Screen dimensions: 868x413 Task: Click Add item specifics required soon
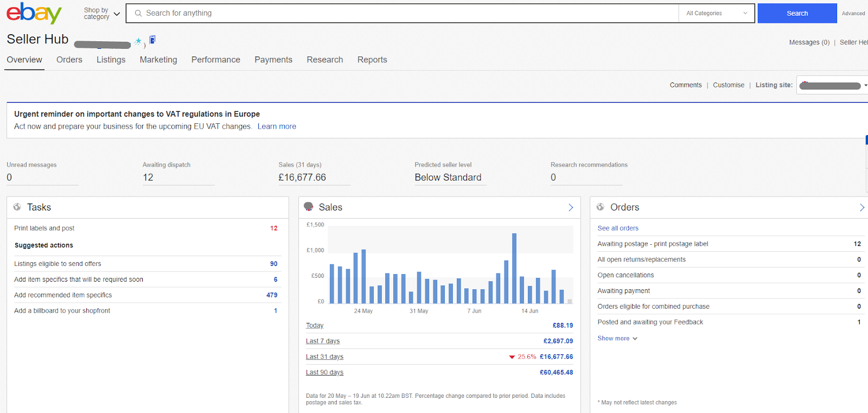click(x=79, y=279)
